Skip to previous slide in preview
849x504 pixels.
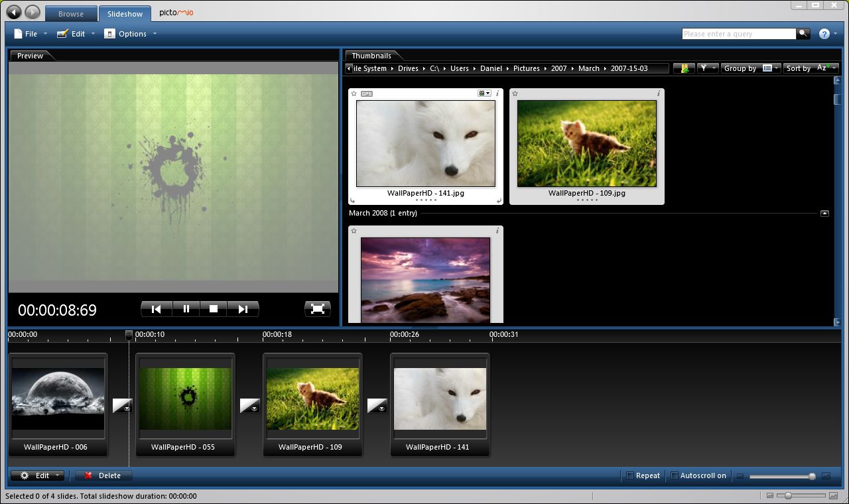pyautogui.click(x=157, y=309)
